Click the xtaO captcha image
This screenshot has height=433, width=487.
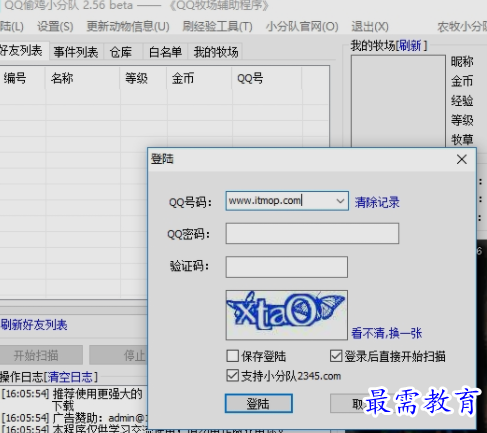(287, 315)
